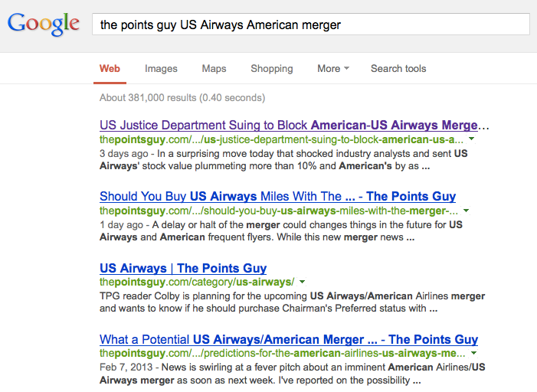This screenshot has height=392, width=537.
Task: Expand arrow beside should-you-buy-us-airways URL
Action: pos(466,211)
